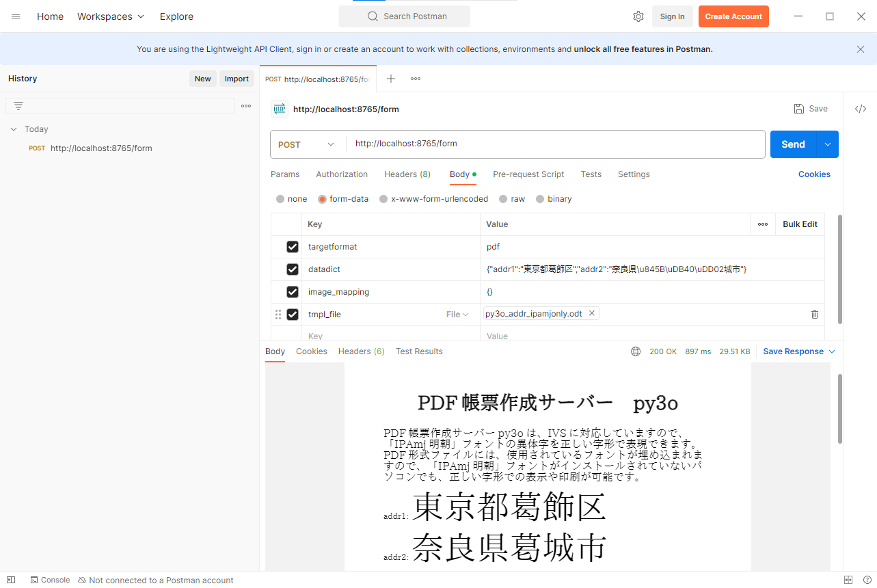Grab the tmpl_file row drag handle
This screenshot has height=588, width=877.
[278, 315]
